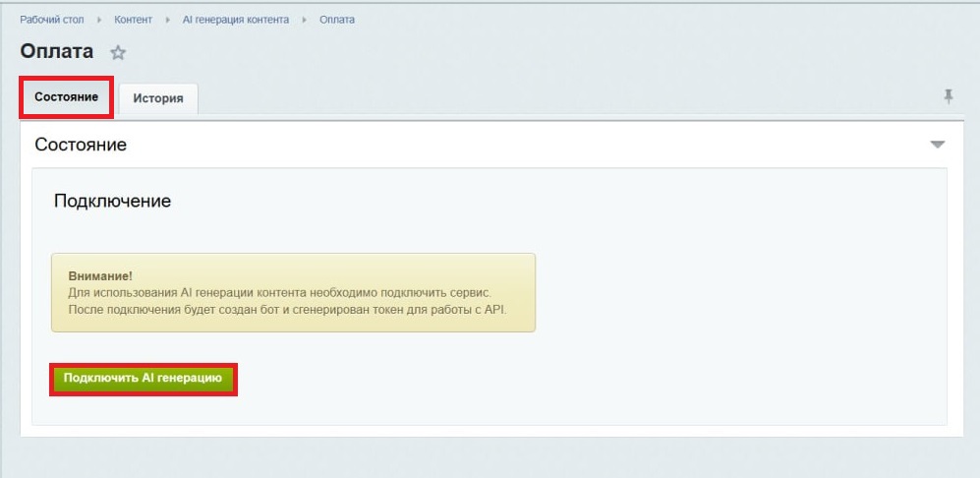Open the breadcrumb arrow after AI генерация контента
The width and height of the screenshot is (980, 478).
click(x=305, y=20)
